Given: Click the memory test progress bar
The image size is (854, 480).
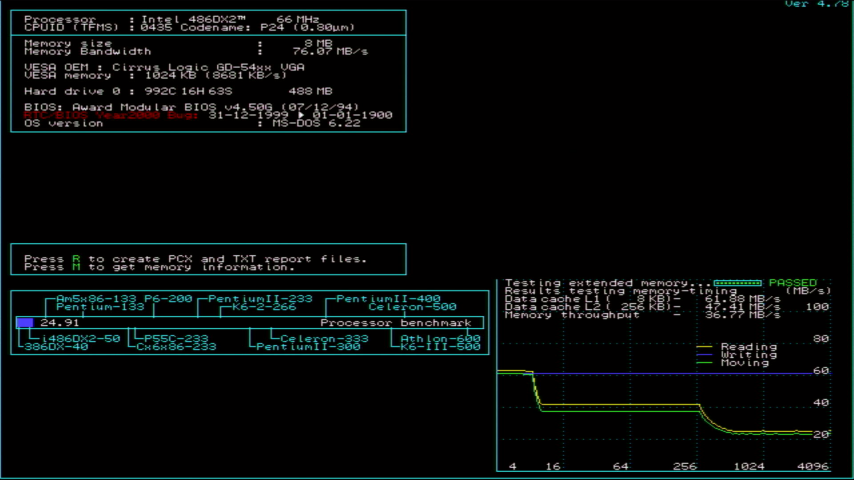Looking at the screenshot, I should 738,283.
